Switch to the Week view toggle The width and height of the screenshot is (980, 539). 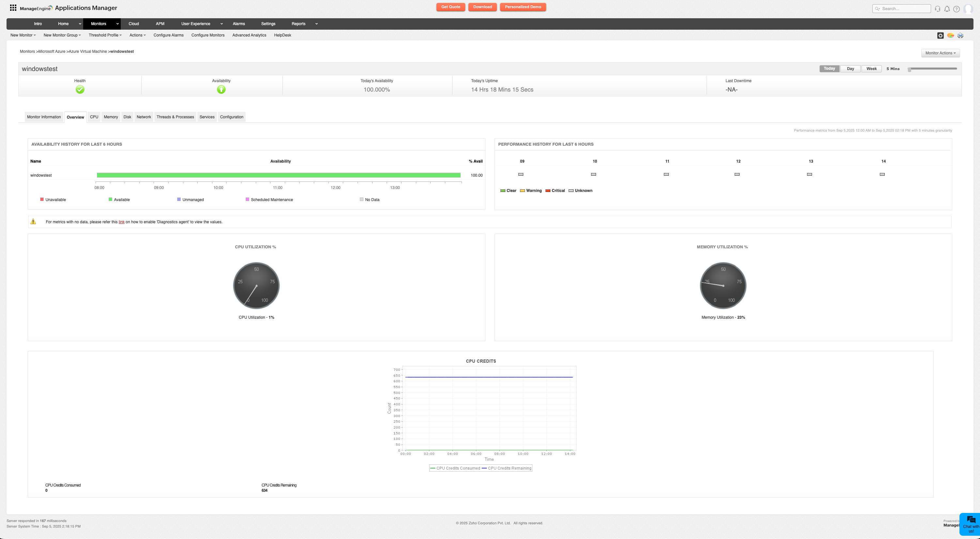[871, 68]
